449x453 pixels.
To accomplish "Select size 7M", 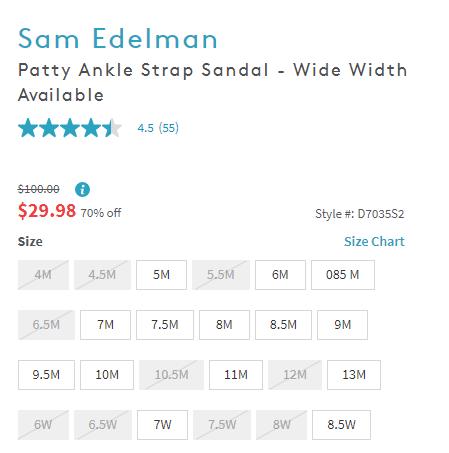I will coord(105,325).
